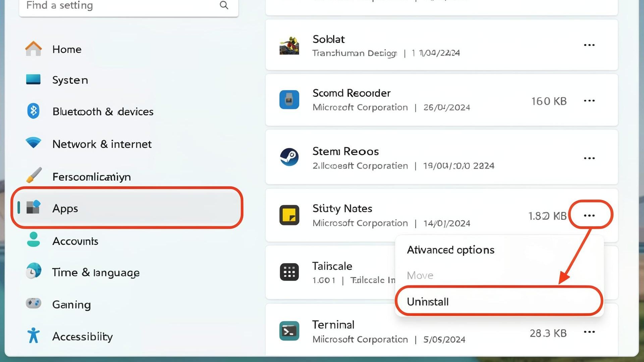Open more options for Terminal
The image size is (644, 362).
[589, 332]
